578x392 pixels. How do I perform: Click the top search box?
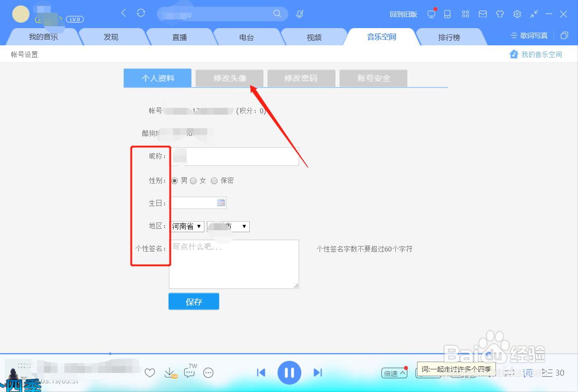222,14
